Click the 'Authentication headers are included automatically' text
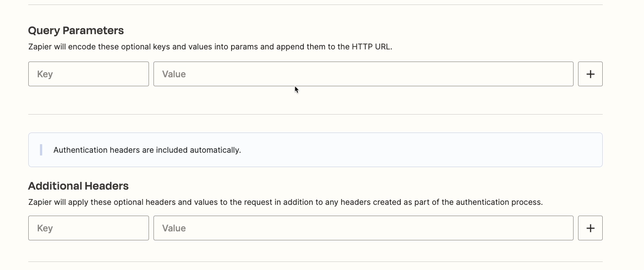 (x=147, y=150)
